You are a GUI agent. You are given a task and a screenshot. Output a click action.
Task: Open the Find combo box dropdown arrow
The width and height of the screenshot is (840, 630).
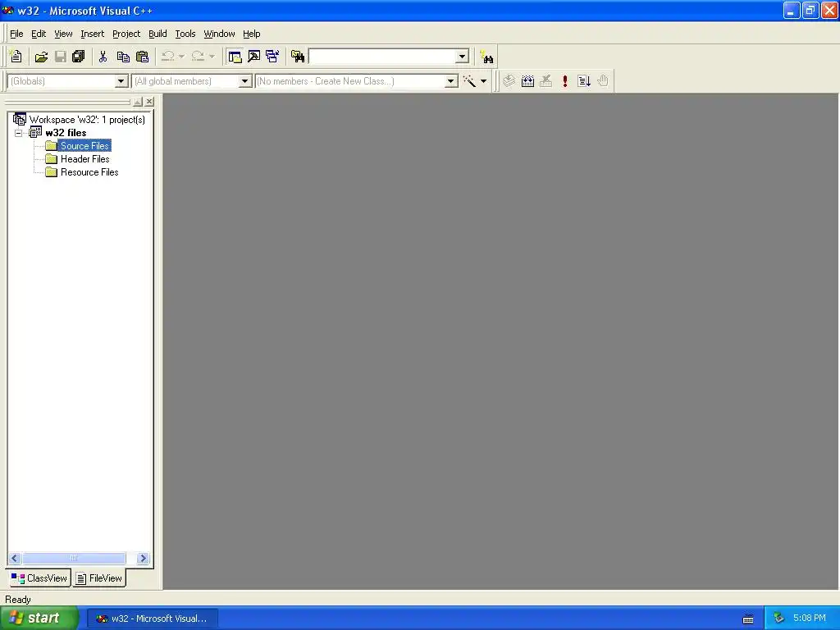click(462, 57)
